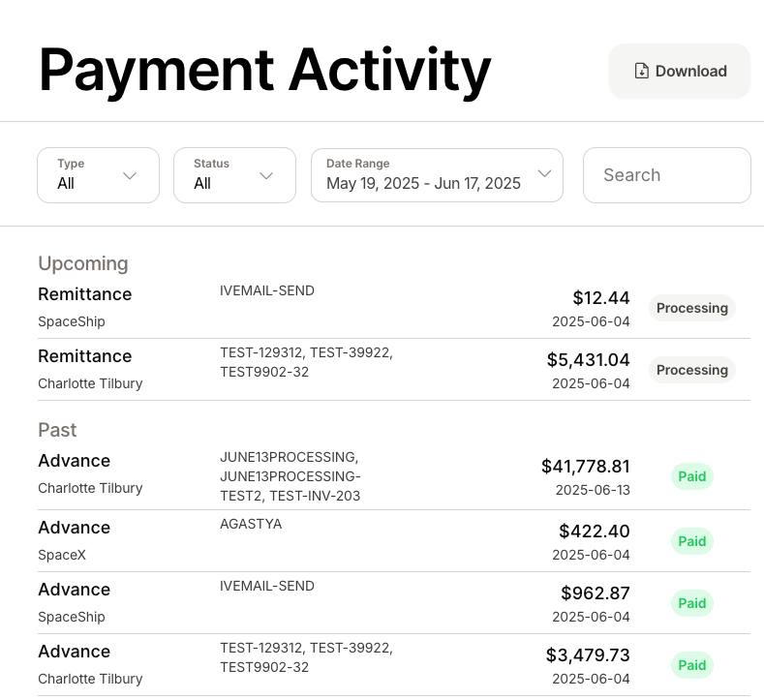Click IVEMAIL-SEND reference in the Upcoming remittance
The width and height of the screenshot is (764, 700).
point(267,290)
